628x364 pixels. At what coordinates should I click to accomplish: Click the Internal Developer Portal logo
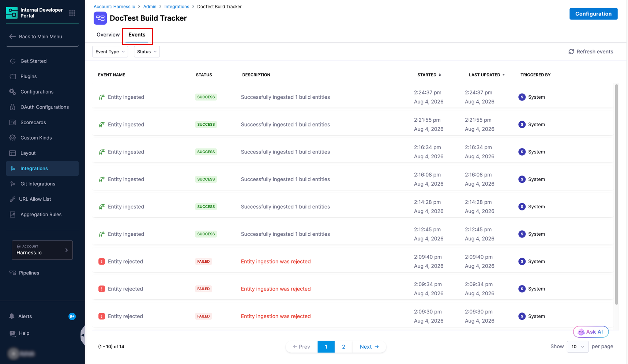(12, 13)
